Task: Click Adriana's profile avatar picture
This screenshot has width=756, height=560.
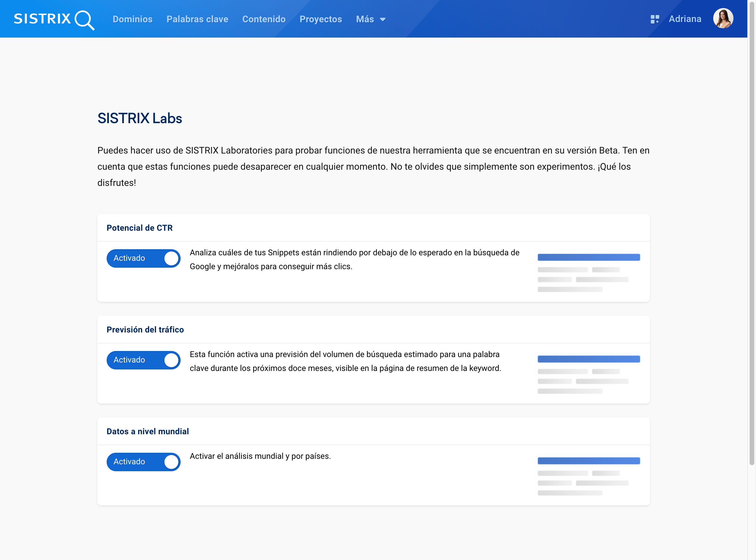Action: pyautogui.click(x=723, y=19)
